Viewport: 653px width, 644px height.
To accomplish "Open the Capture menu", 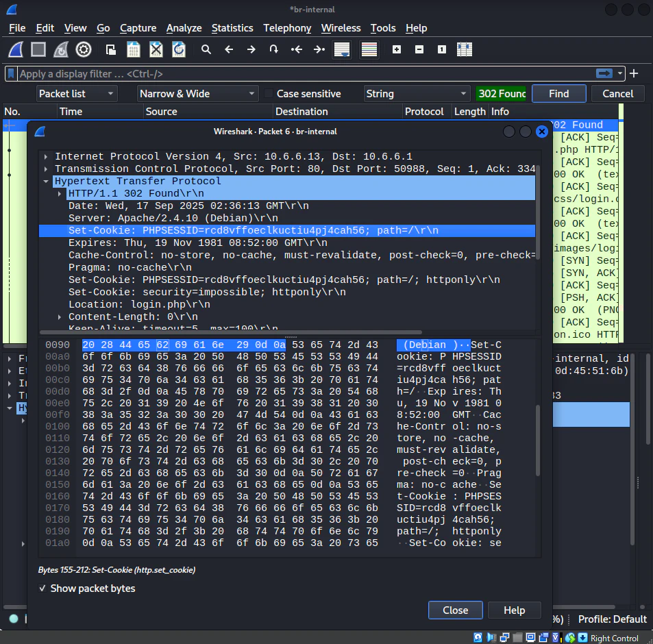I will 138,28.
